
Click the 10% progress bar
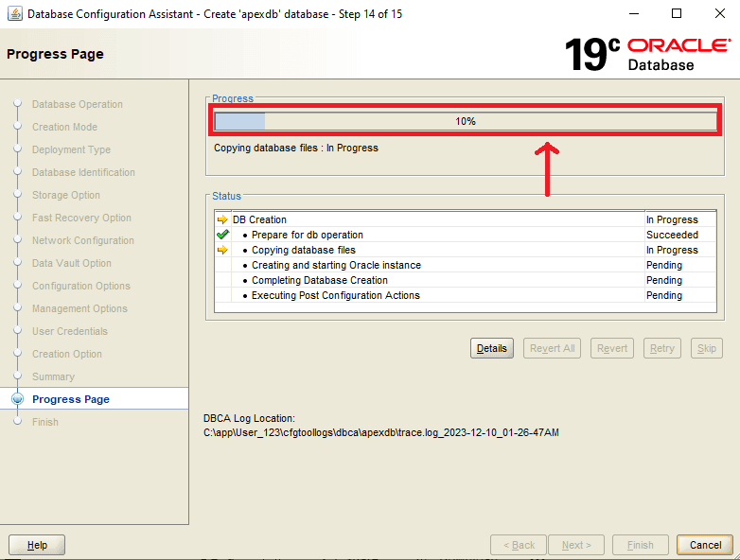click(x=465, y=121)
